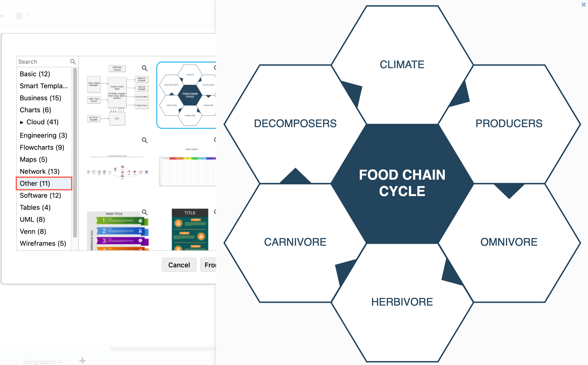Click the Cancel button
This screenshot has width=588, height=365.
[178, 264]
